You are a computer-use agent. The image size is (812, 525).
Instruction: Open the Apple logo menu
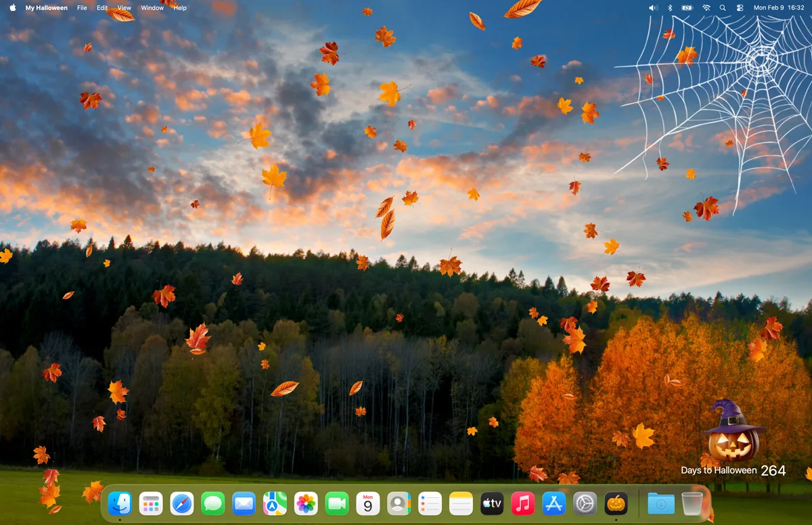(12, 8)
